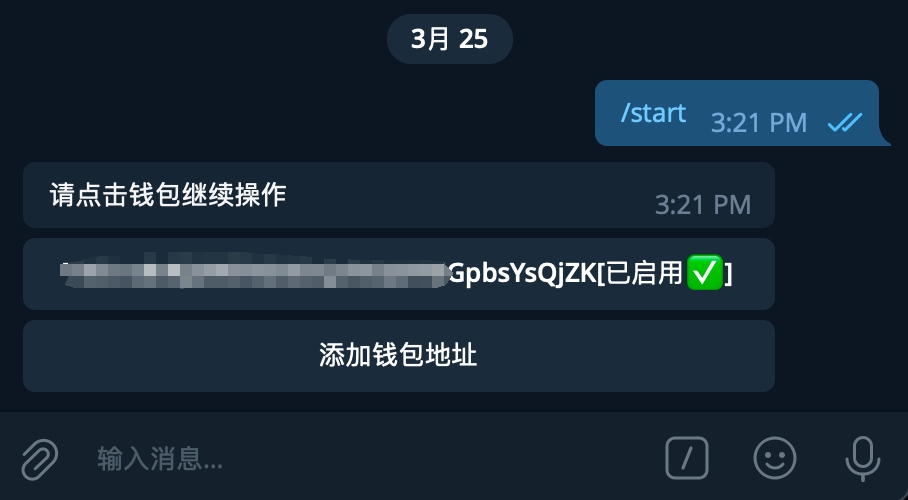
Task: Click the /start command link
Action: point(653,113)
